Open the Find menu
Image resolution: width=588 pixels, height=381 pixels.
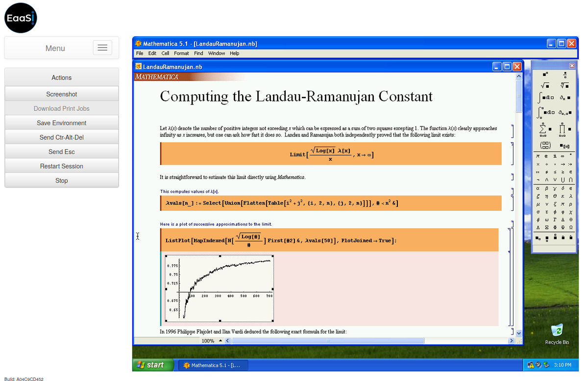pyautogui.click(x=198, y=53)
